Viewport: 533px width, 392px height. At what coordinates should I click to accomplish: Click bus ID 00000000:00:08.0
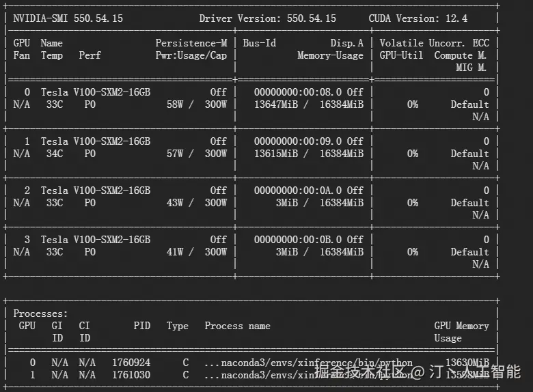tap(298, 92)
